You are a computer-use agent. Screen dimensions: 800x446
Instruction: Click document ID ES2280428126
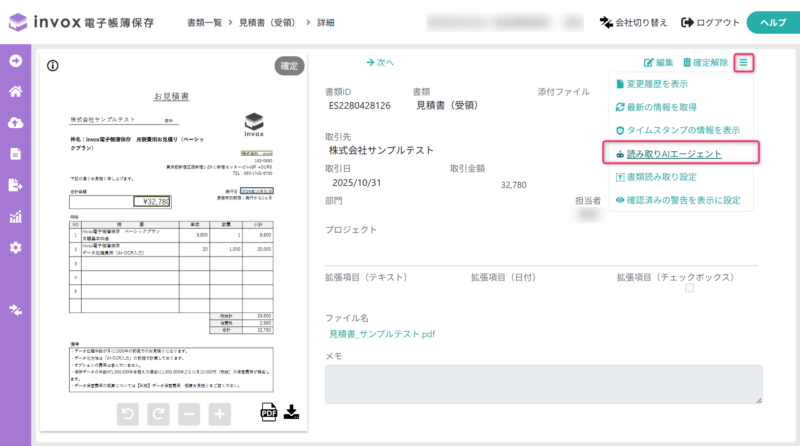[x=360, y=106]
